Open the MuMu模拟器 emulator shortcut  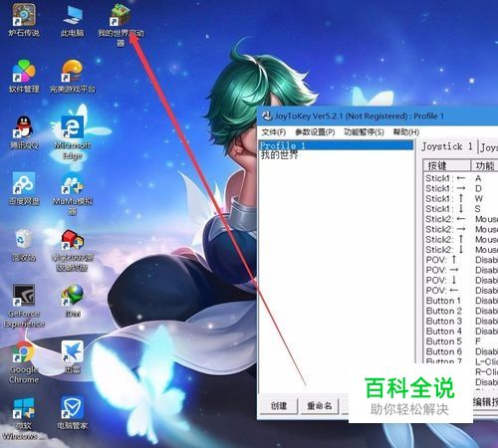point(72,194)
